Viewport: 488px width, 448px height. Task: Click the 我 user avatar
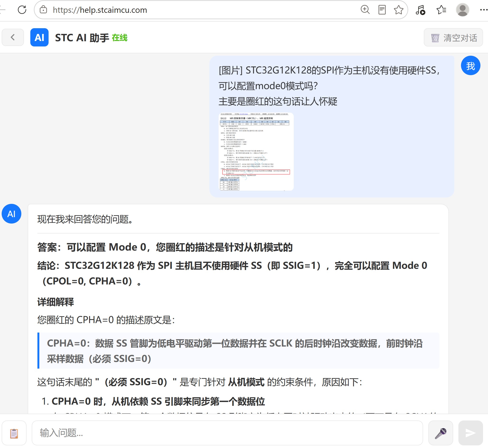[x=470, y=65]
